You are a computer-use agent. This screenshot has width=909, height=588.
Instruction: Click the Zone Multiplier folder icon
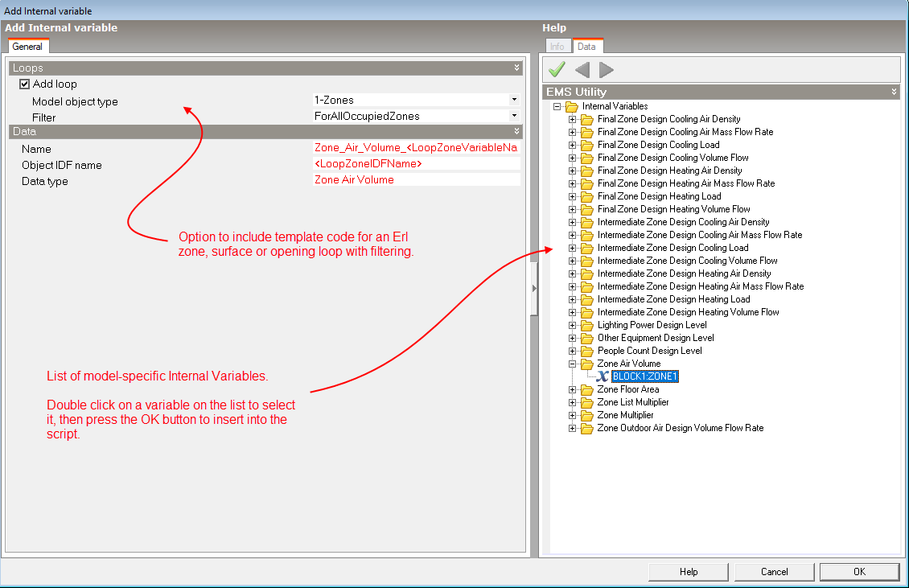point(587,415)
